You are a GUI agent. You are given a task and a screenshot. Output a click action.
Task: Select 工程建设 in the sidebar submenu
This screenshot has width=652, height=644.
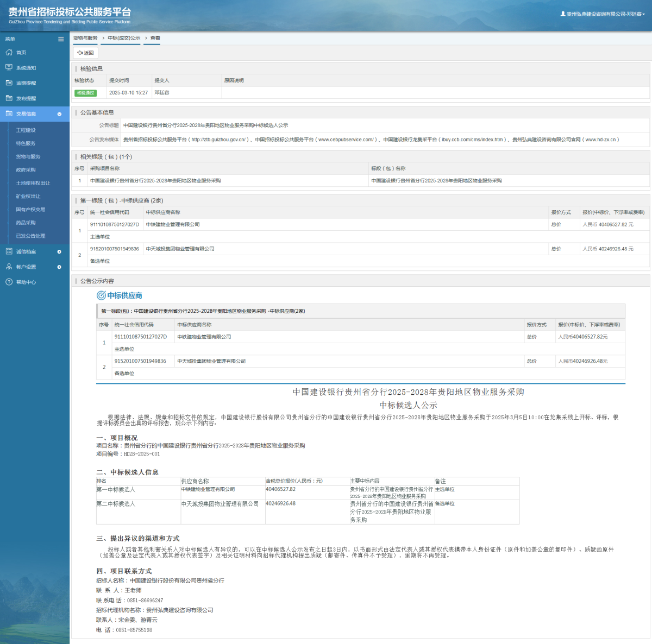click(26, 130)
